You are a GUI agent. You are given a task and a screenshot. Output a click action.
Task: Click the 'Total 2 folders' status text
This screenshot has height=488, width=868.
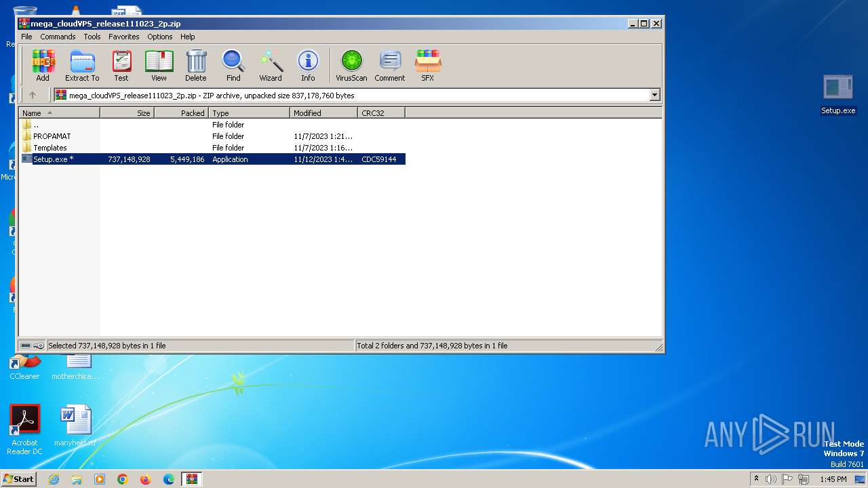coord(432,346)
